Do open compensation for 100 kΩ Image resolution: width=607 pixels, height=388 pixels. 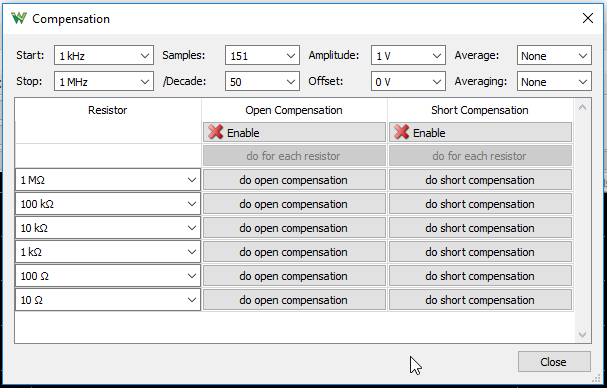coord(294,204)
